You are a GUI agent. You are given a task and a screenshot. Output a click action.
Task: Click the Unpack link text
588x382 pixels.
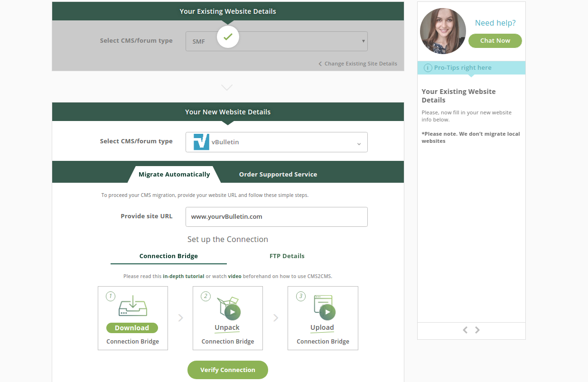(x=227, y=327)
